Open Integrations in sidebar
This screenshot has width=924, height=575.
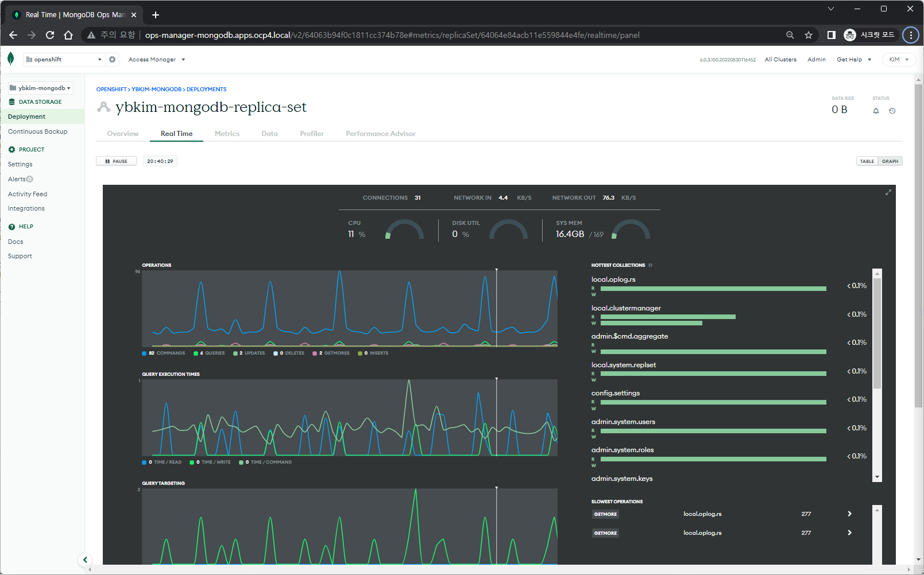tap(26, 208)
